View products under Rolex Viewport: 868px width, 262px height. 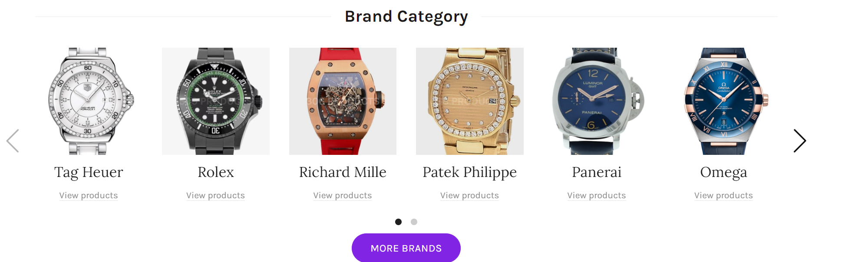click(216, 196)
